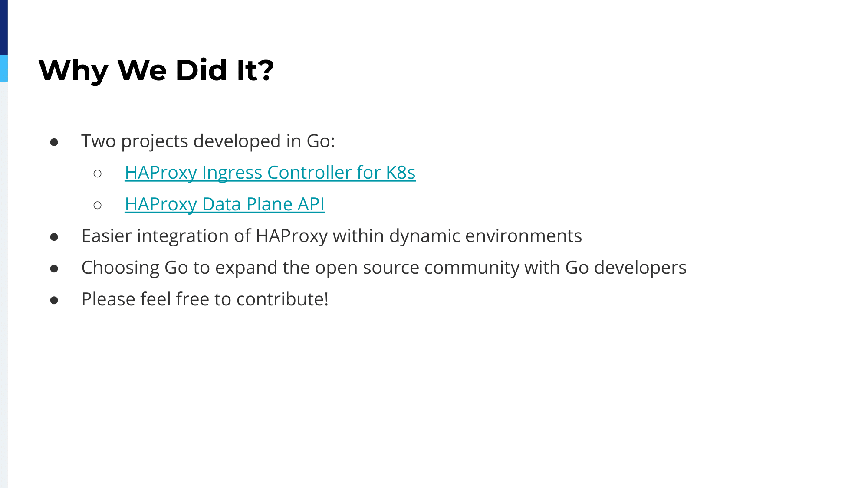
Task: Click the word "Did" in the title
Action: click(x=201, y=70)
